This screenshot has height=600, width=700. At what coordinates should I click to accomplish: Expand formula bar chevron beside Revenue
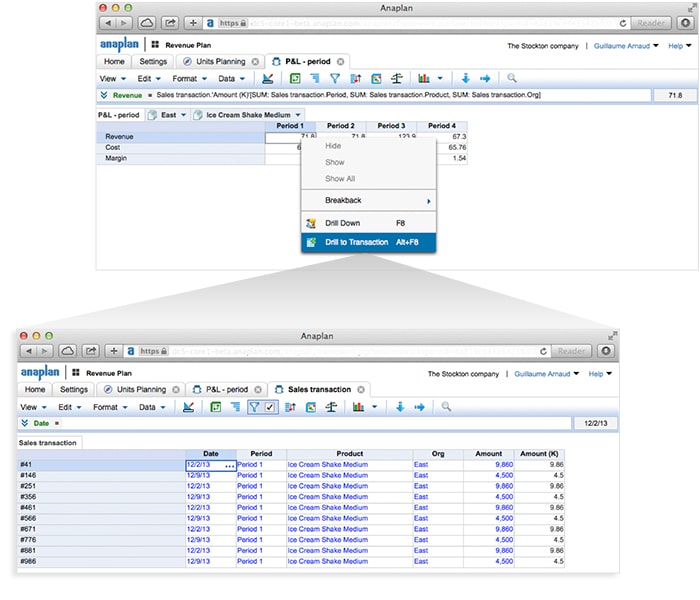(x=104, y=95)
